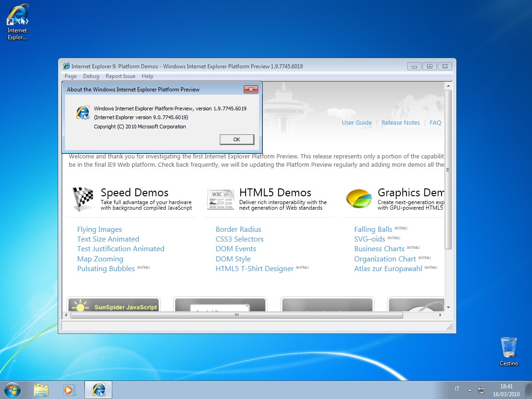The width and height of the screenshot is (532, 399).
Task: Open the network status tray icon
Action: tap(481, 390)
